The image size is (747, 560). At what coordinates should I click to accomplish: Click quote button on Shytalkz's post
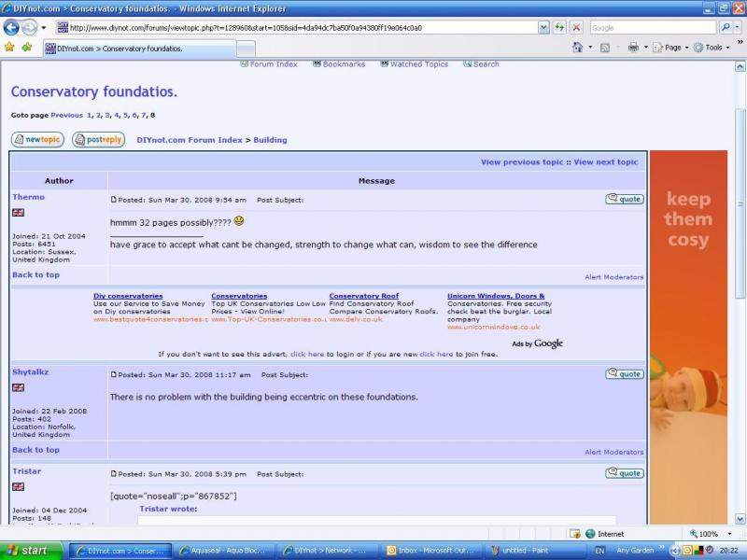[625, 373]
